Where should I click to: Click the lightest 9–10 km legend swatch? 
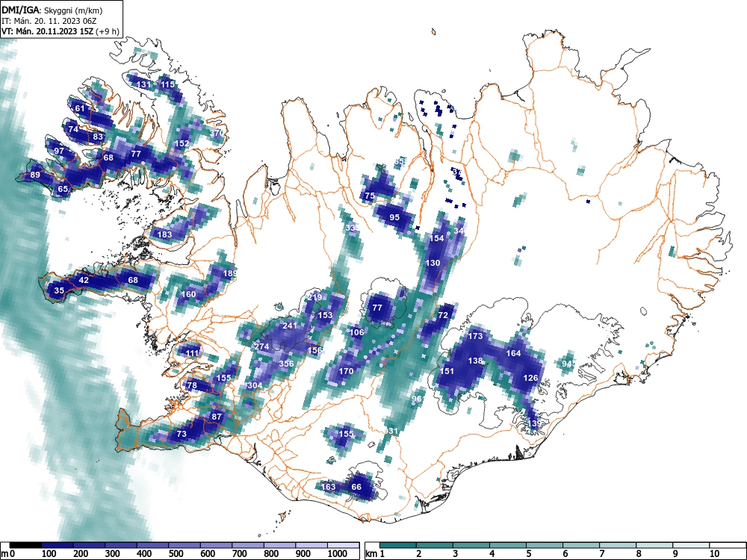point(691,545)
